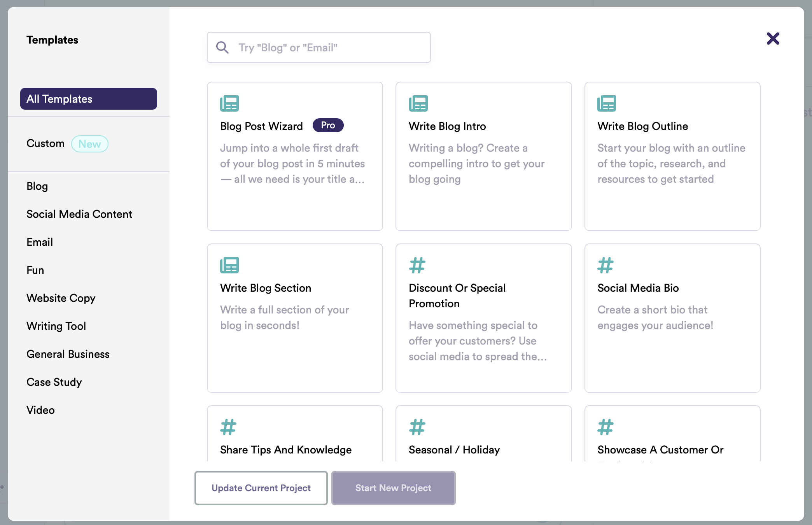
Task: Switch to the Social Media Content category
Action: pos(79,214)
